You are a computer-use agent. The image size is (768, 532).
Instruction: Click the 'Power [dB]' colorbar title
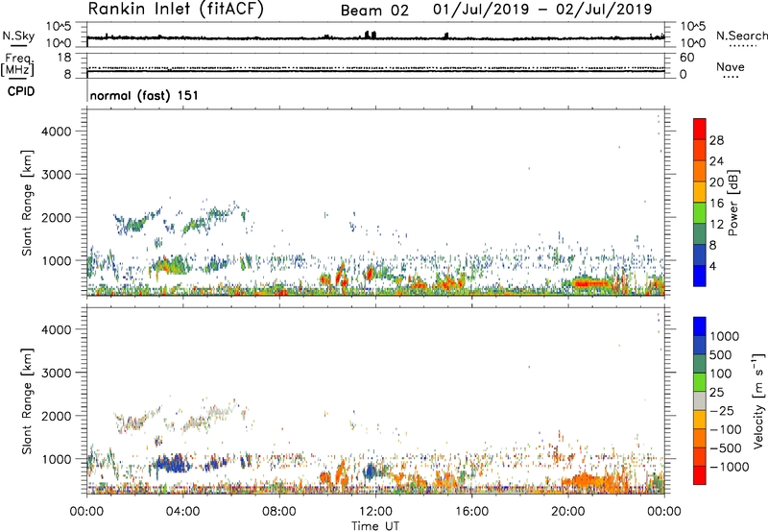732,203
